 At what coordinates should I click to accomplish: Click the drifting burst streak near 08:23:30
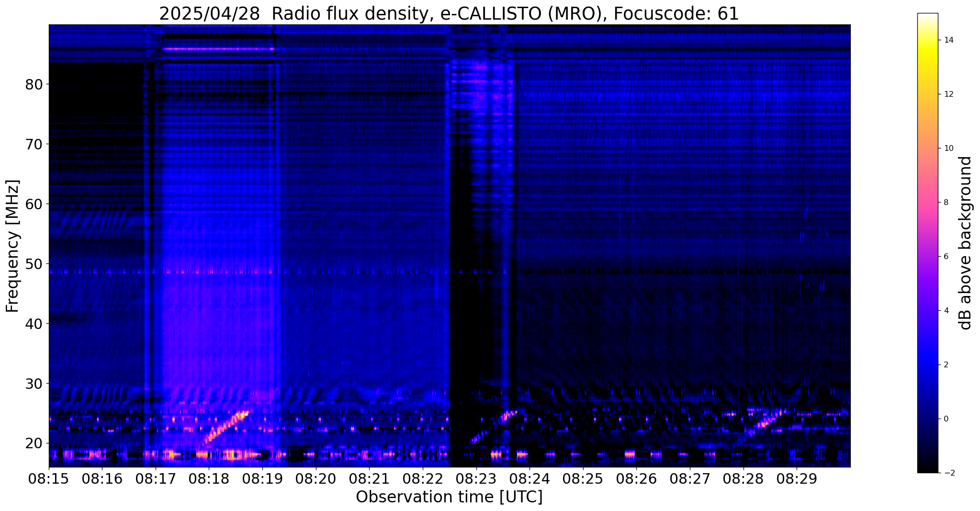pos(494,426)
